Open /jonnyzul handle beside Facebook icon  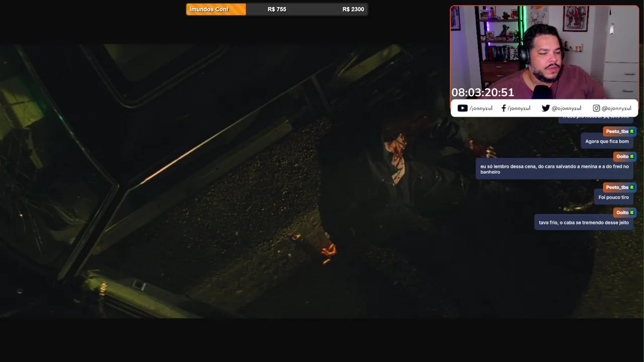519,108
